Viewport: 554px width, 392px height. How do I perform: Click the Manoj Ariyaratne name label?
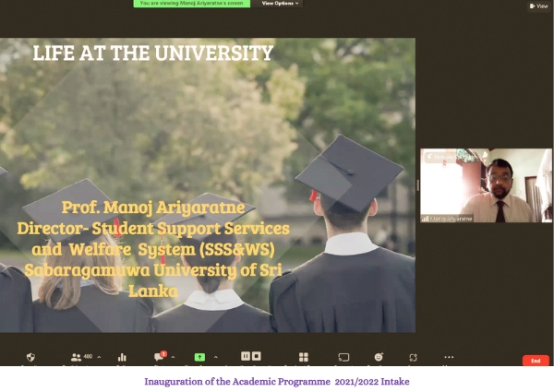click(x=451, y=219)
